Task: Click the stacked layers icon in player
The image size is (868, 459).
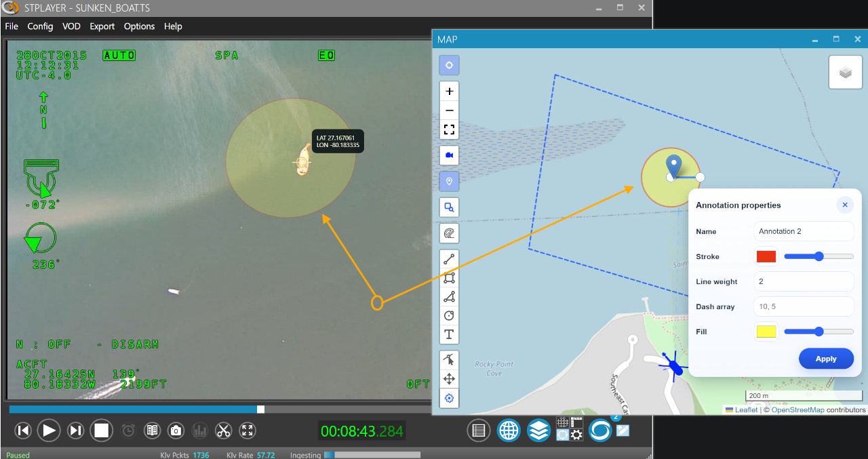Action: [x=538, y=430]
